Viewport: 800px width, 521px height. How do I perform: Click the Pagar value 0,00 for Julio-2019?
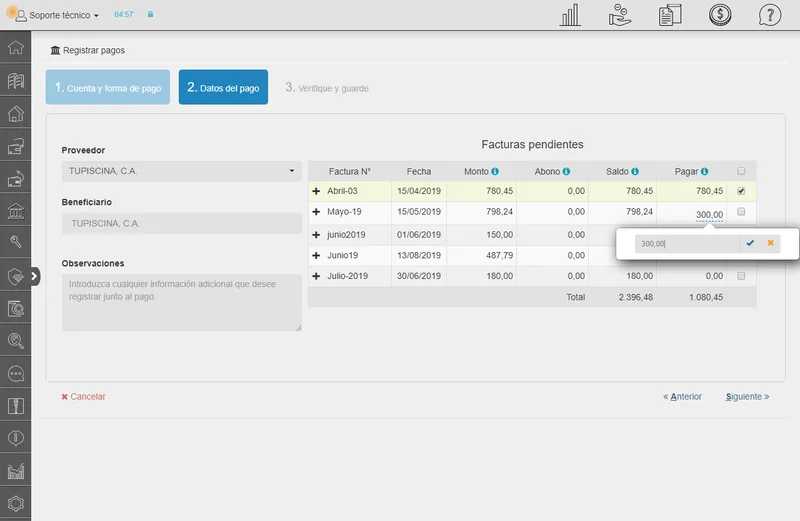[714, 276]
